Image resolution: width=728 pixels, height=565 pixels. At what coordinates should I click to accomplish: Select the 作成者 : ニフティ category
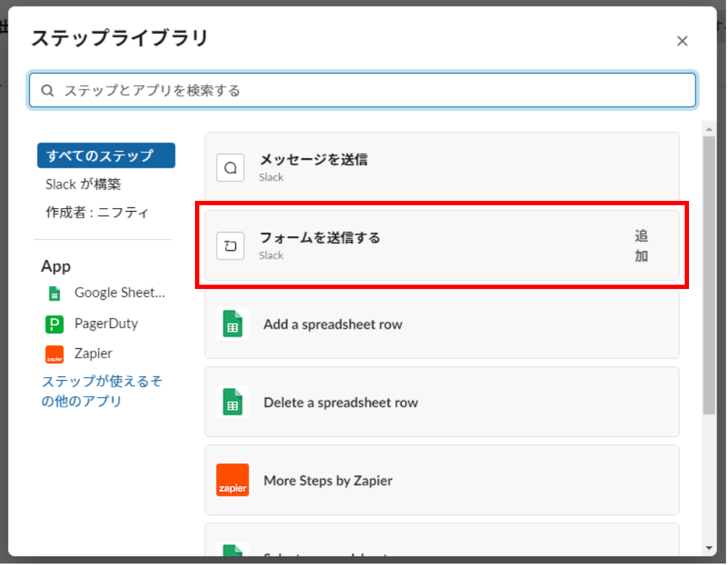[97, 212]
